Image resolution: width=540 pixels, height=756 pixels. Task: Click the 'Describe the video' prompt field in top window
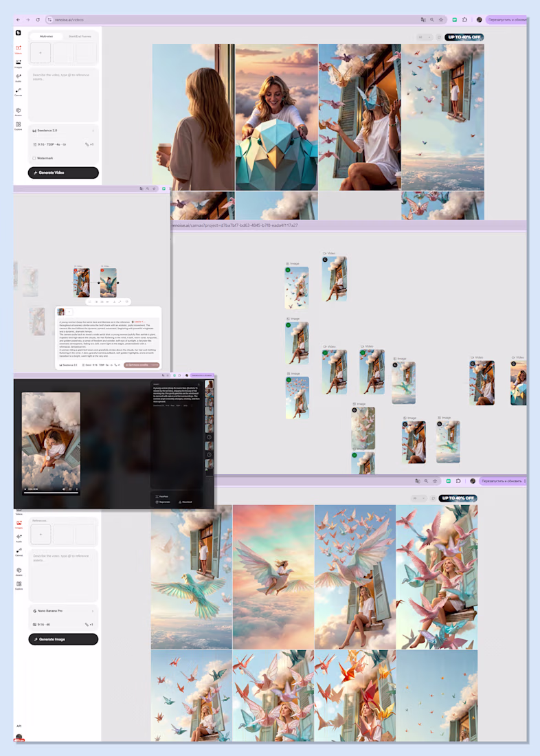tap(63, 95)
